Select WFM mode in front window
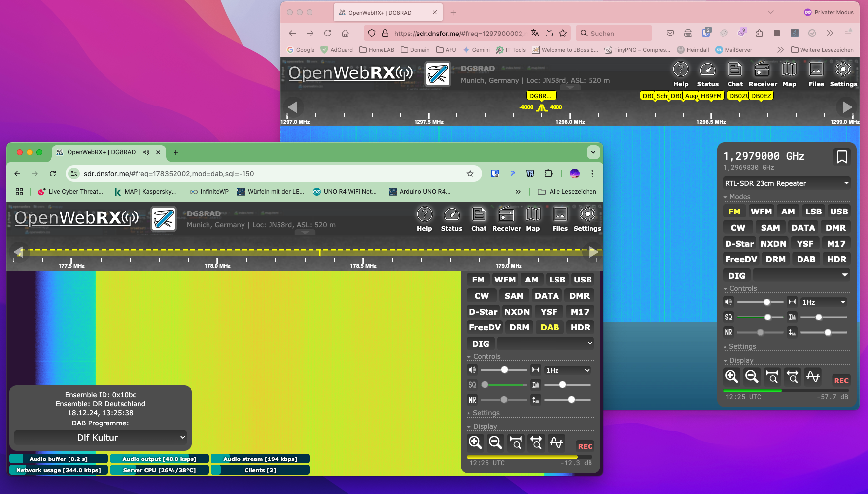 click(505, 280)
